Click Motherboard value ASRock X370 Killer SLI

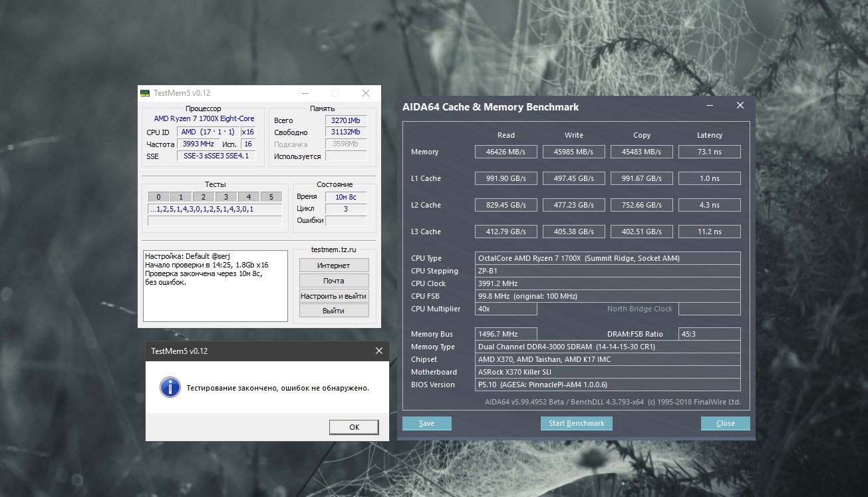(x=608, y=372)
